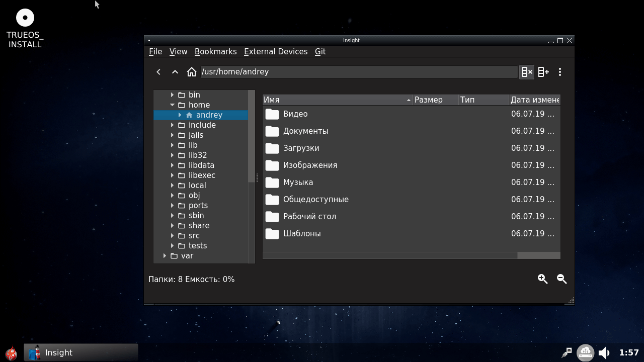Open the Bookmarks menu
The image size is (644, 362).
pyautogui.click(x=215, y=51)
